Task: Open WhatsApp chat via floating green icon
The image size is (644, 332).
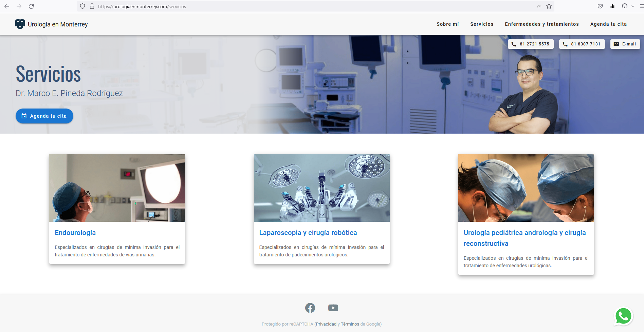Action: 623,316
